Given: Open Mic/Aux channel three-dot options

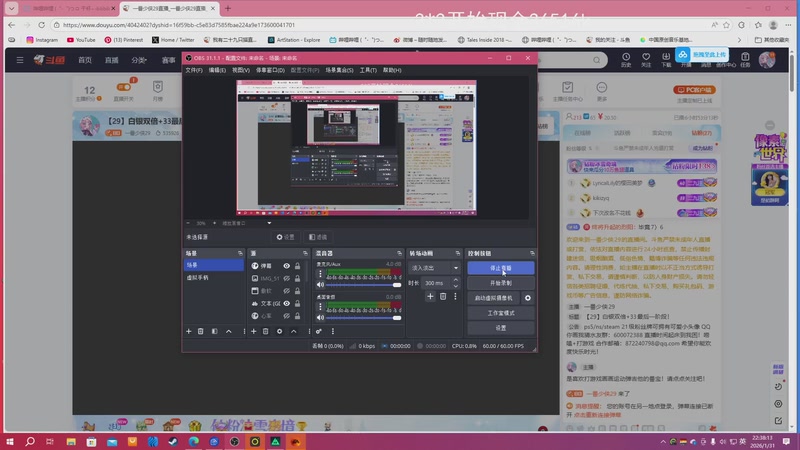Looking at the screenshot, I should click(x=320, y=274).
